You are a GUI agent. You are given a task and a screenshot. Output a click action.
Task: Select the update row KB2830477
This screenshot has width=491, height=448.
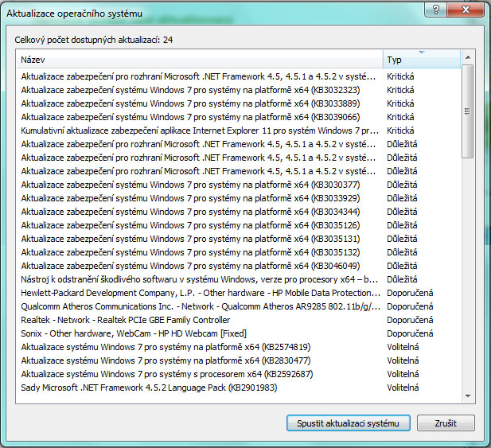pyautogui.click(x=239, y=360)
